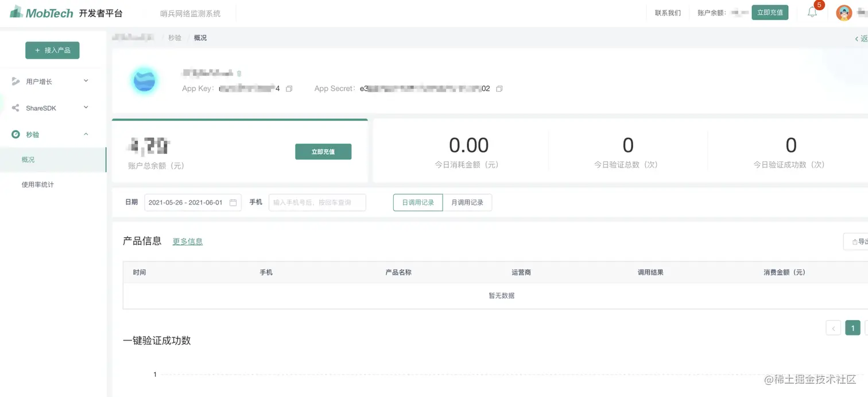Select page 1 in pagination
Image resolution: width=868 pixels, height=397 pixels.
tap(852, 327)
